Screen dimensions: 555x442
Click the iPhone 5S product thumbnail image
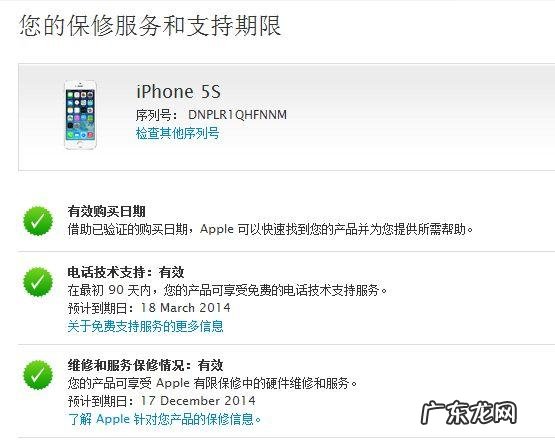click(x=80, y=115)
